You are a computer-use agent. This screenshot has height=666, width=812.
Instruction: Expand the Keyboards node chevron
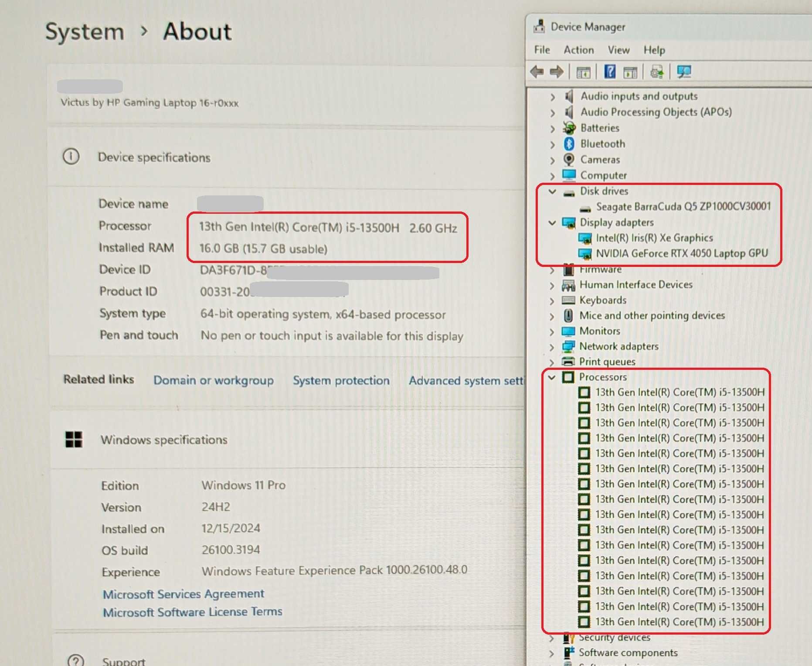tap(552, 301)
